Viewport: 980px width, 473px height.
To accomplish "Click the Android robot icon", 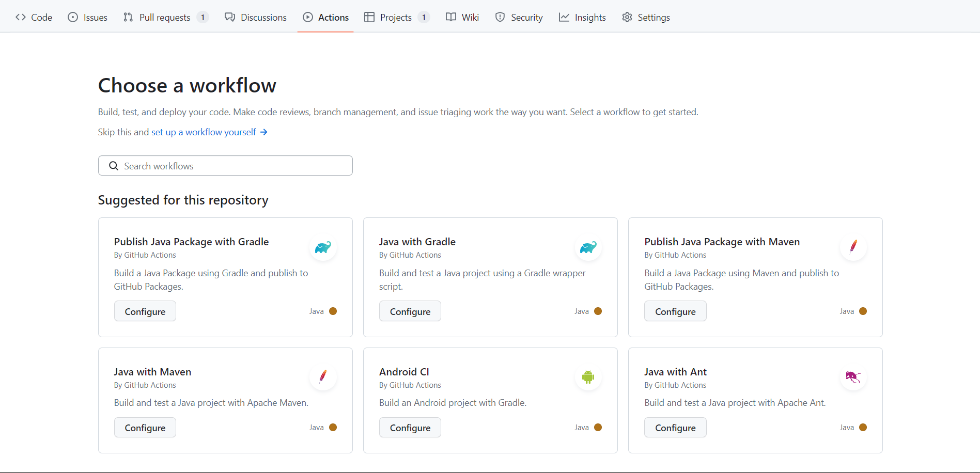I will [588, 377].
